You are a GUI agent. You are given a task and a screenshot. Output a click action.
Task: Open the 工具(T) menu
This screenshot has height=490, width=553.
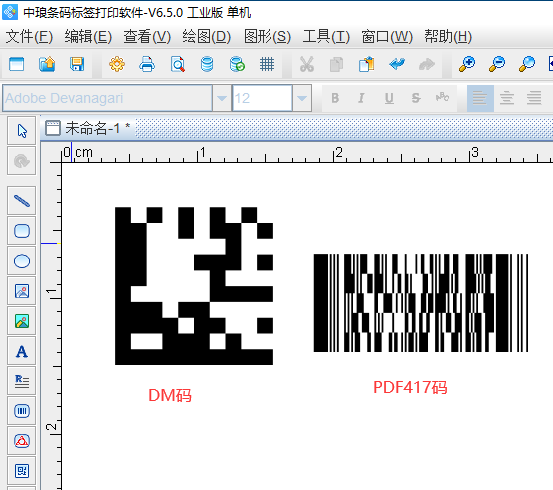(x=326, y=37)
